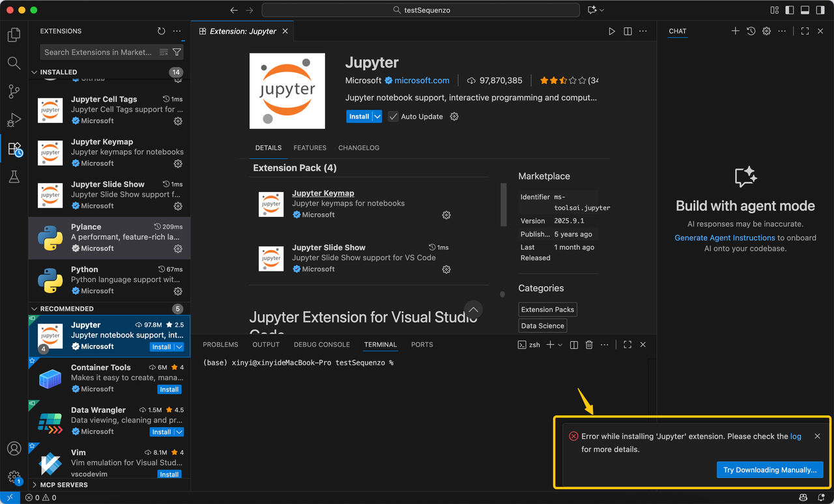Open the Explorer view in activity bar
The height and width of the screenshot is (504, 834).
14,35
